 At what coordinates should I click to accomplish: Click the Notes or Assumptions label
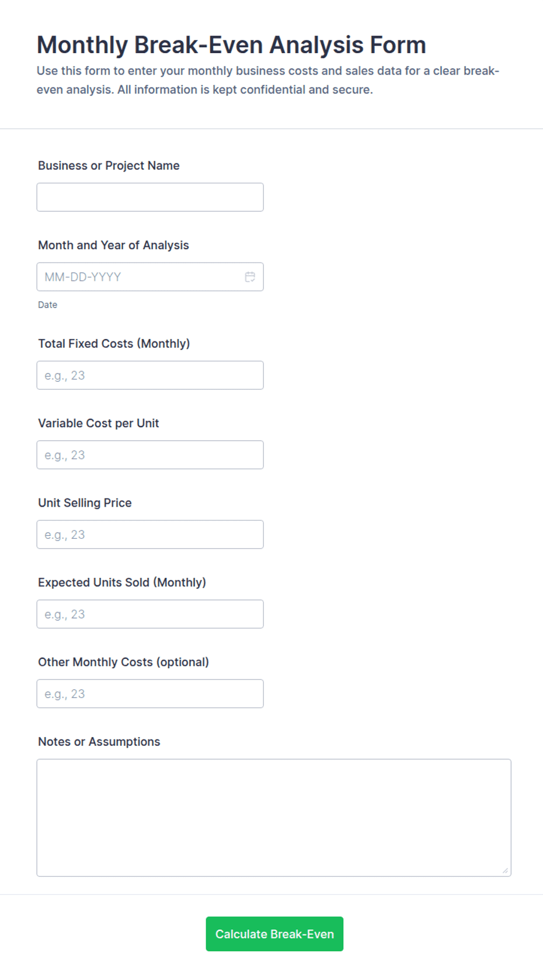coord(99,742)
